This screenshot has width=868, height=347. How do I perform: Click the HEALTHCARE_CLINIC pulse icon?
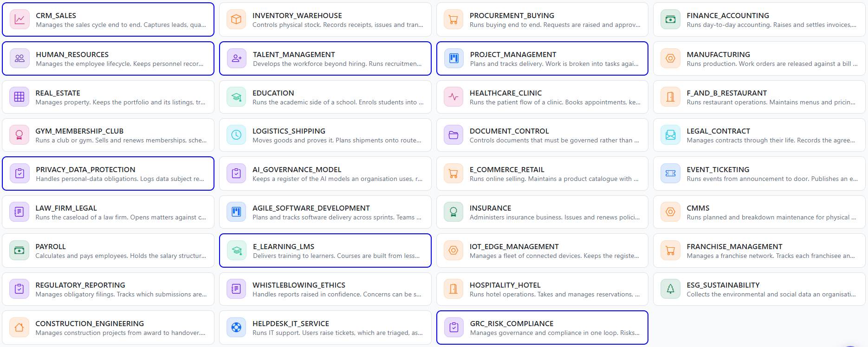pos(453,97)
